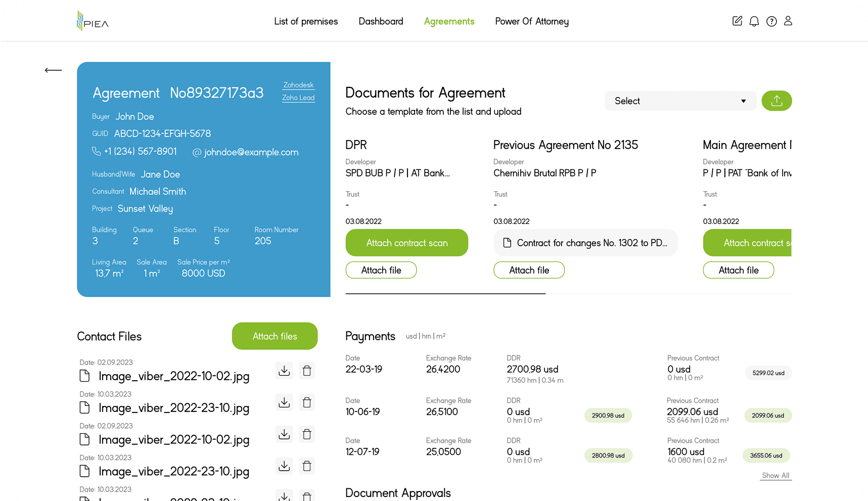
Task: Click the Attach files button
Action: pyautogui.click(x=275, y=336)
